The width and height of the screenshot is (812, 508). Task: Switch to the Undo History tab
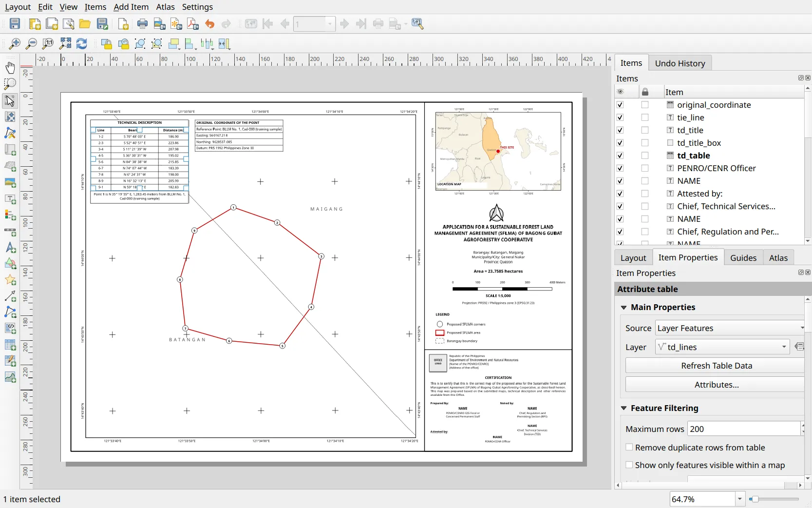[680, 63]
